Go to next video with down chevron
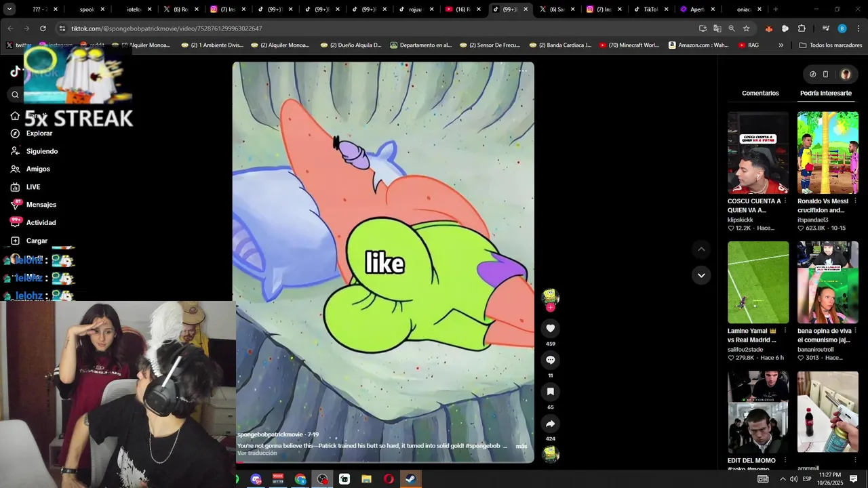This screenshot has width=868, height=488. [701, 274]
